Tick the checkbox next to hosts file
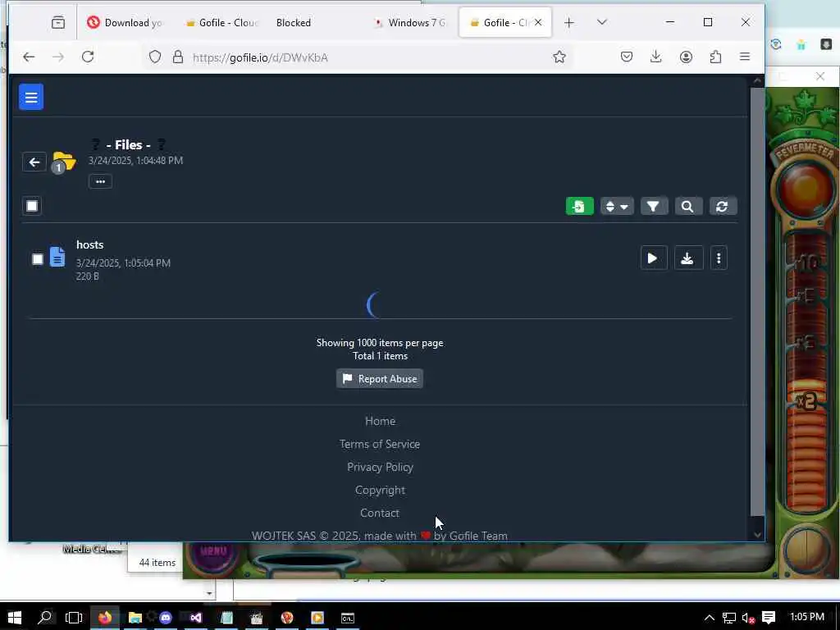The width and height of the screenshot is (840, 630). coord(38,259)
